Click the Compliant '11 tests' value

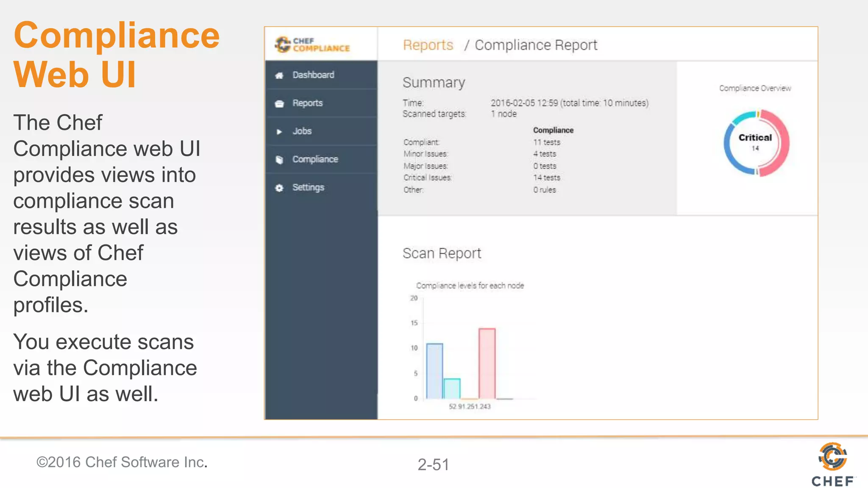point(547,142)
